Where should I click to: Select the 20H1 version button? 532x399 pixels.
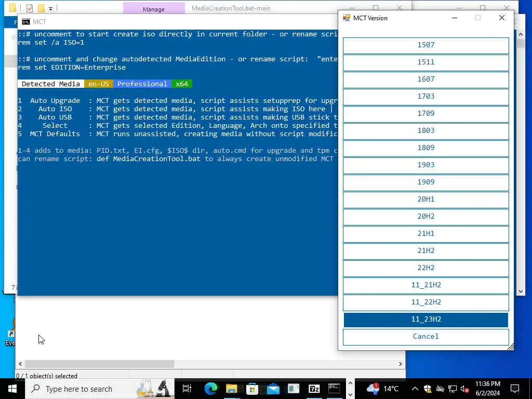tap(426, 199)
